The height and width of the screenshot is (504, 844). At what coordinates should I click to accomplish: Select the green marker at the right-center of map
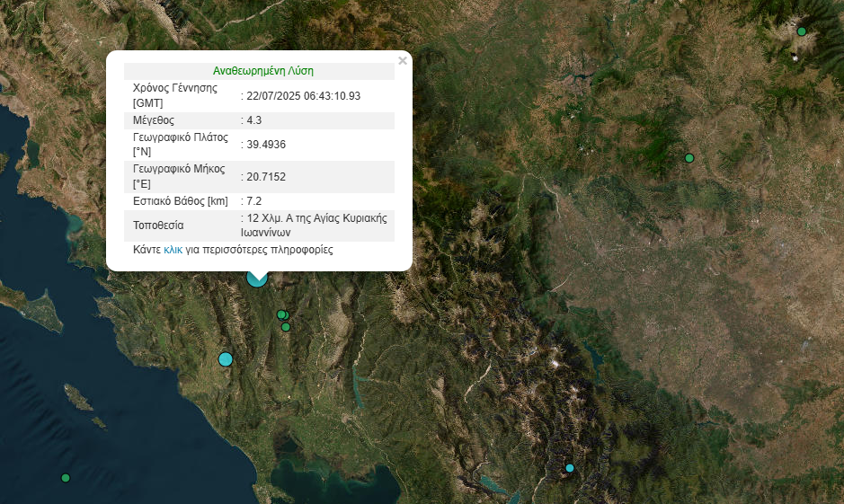point(689,158)
